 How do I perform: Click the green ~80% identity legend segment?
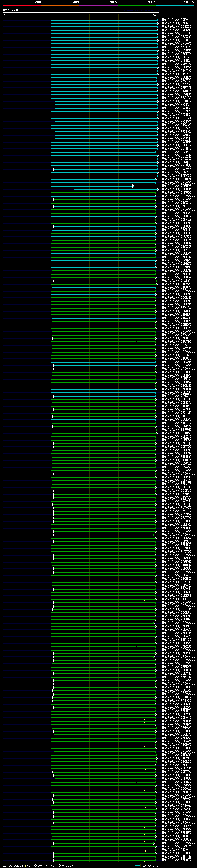click(137, 6)
